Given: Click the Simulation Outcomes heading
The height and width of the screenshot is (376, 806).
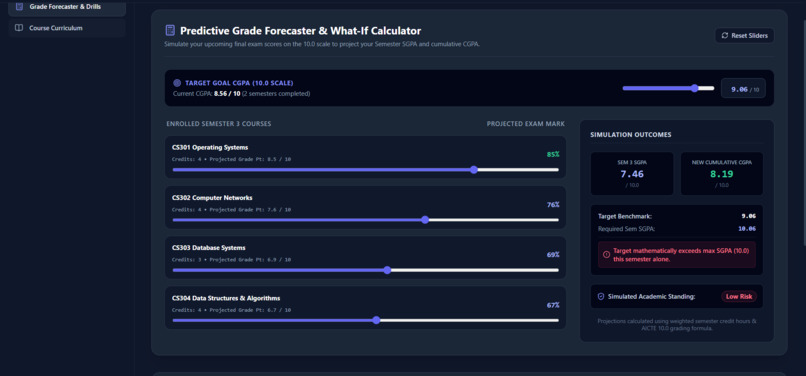Looking at the screenshot, I should point(631,135).
